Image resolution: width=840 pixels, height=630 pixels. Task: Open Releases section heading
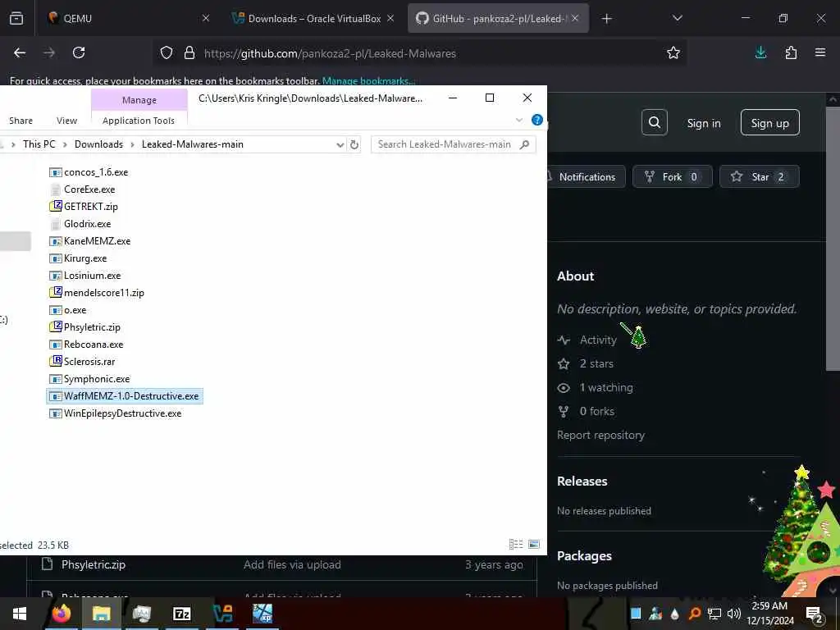point(582,481)
